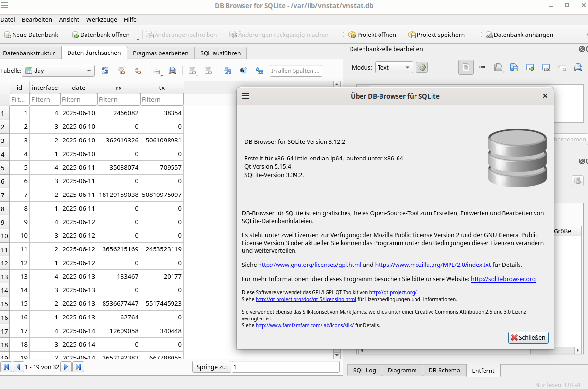Click the rx column filter field

pyautogui.click(x=119, y=99)
